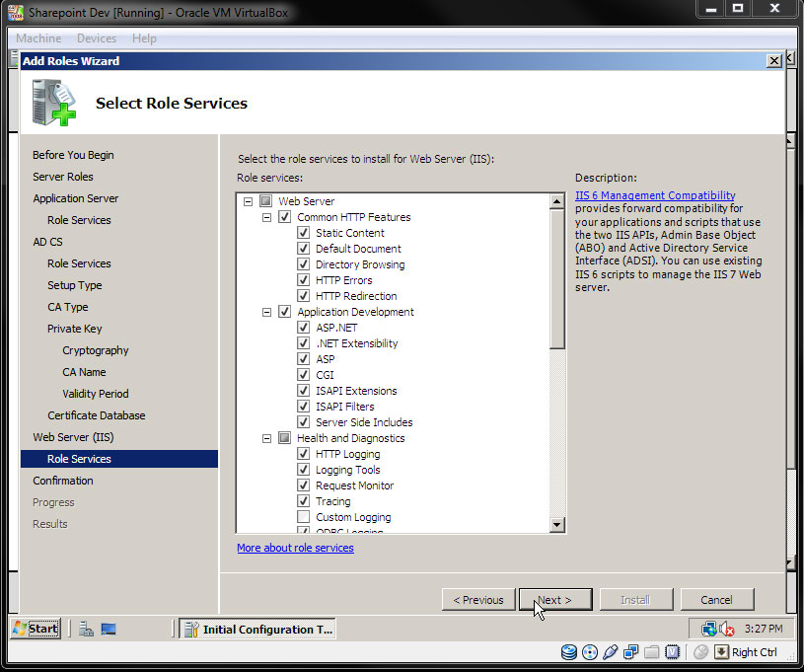
Task: Open the Devices menu
Action: (97, 38)
